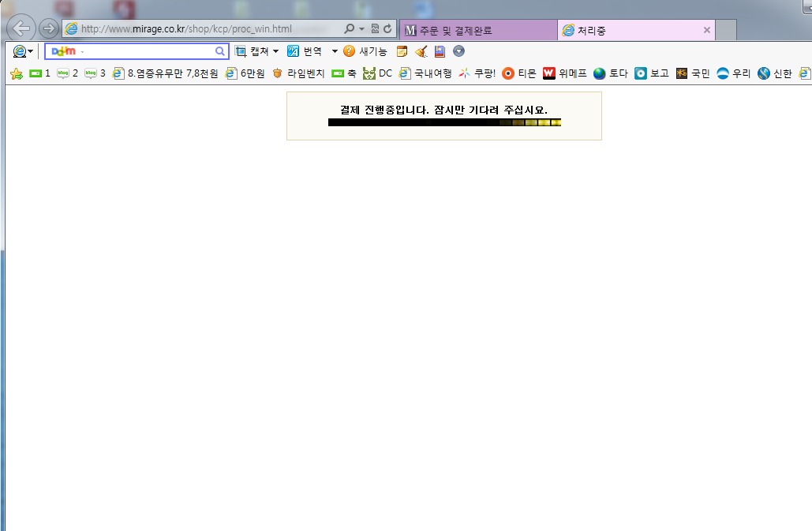Click the broom cleanup icon in the toolbar

coord(421,51)
